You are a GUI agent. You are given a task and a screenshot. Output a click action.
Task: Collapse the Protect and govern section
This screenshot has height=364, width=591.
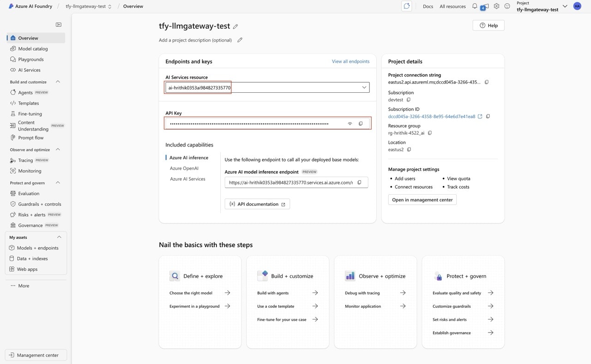[x=58, y=183]
